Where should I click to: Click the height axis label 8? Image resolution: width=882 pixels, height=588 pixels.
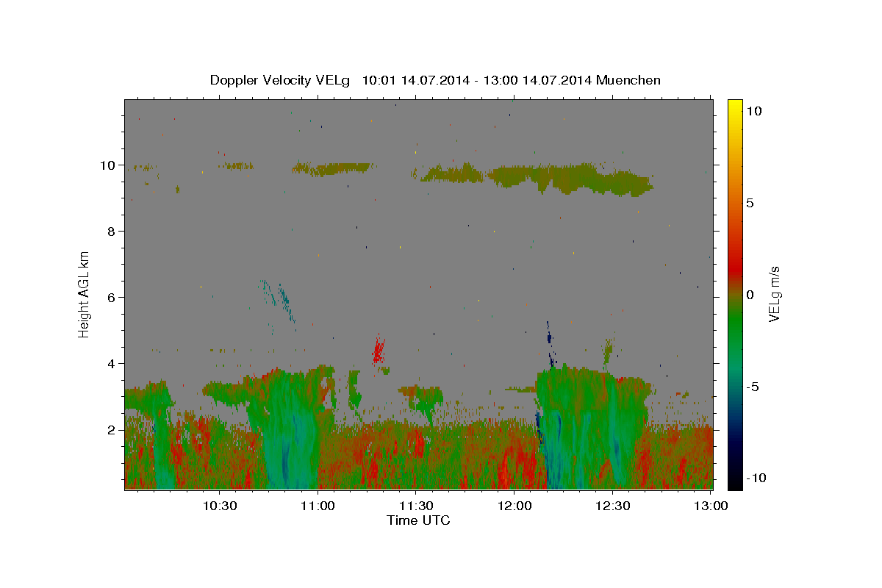pos(112,231)
